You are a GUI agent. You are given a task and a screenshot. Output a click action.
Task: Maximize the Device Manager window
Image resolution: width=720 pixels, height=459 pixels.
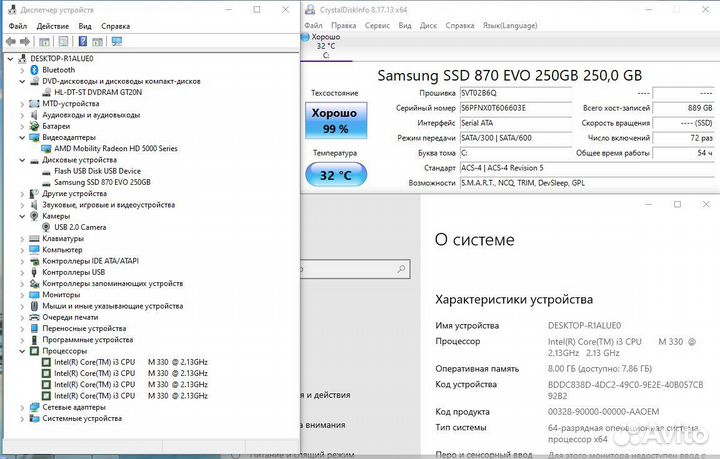(257, 10)
